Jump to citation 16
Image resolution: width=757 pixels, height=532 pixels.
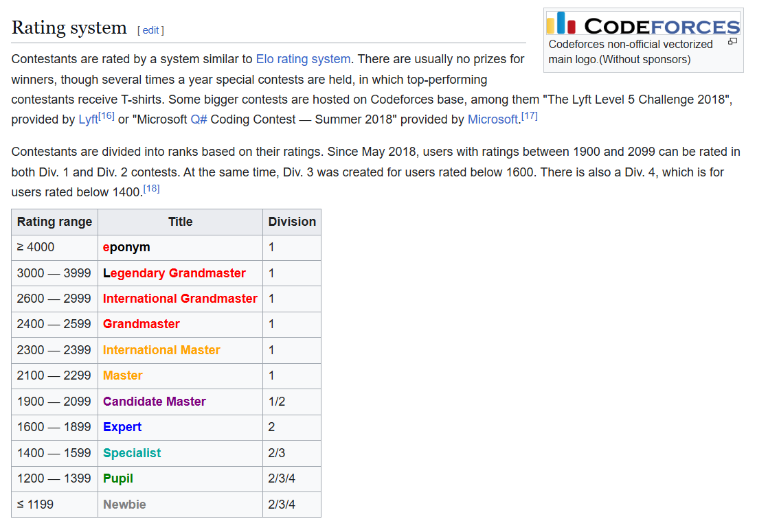pos(106,115)
